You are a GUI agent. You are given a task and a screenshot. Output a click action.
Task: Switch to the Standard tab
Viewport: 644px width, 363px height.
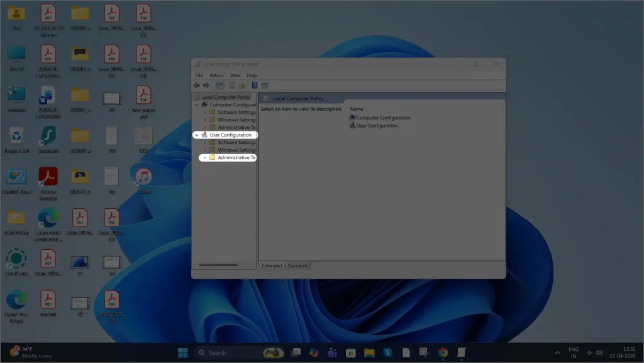point(297,265)
